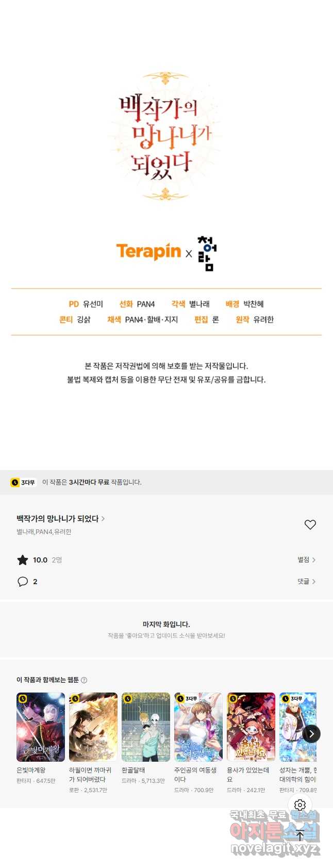This screenshot has height=868, width=333.
Task: Click the 성자는 개뿔 webtoon title
Action: [298, 775]
